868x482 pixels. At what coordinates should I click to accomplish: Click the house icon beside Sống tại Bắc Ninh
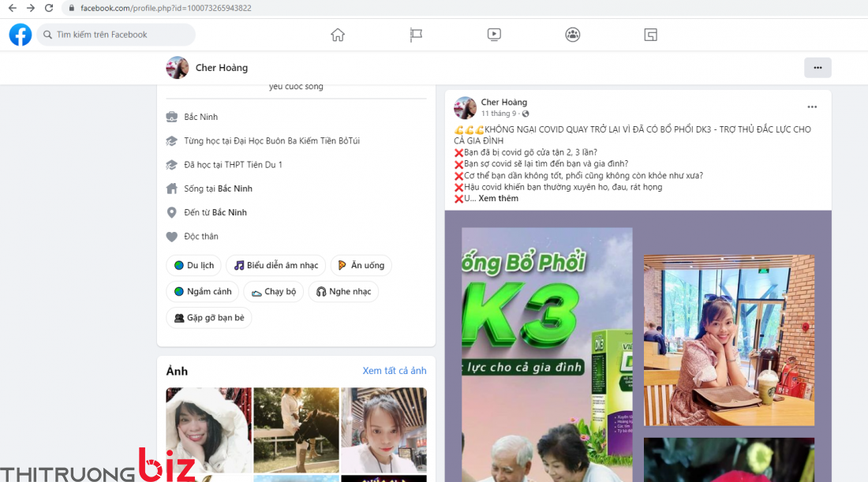pos(171,189)
